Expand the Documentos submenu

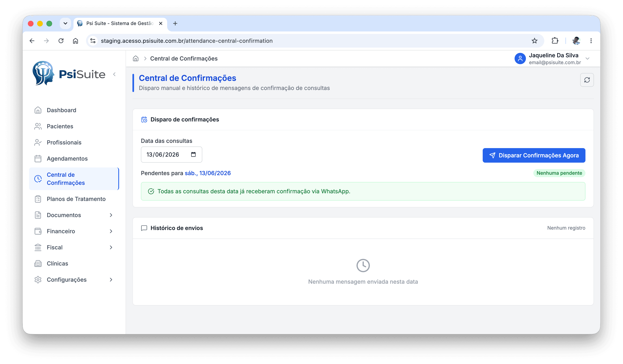[x=74, y=215]
